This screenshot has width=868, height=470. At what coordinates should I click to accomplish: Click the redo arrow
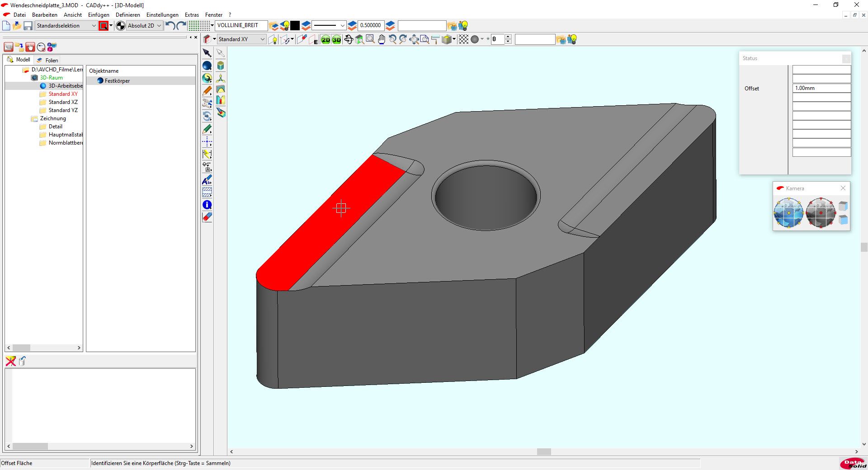[181, 26]
